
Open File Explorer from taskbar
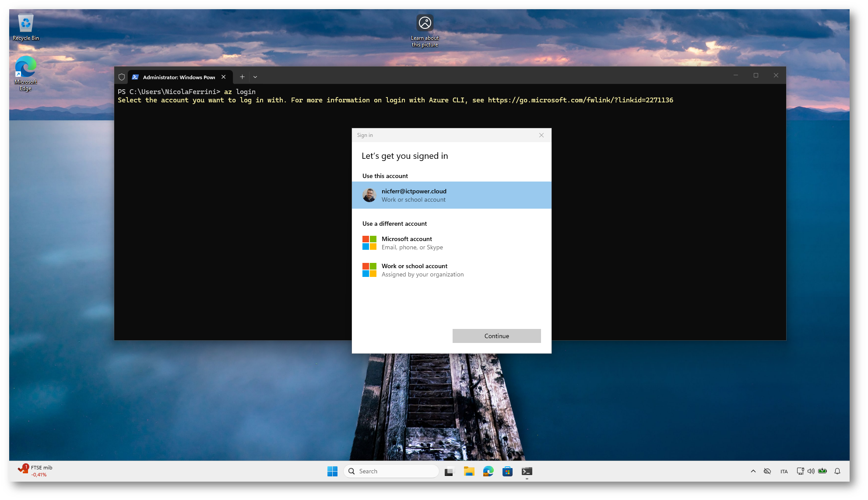469,471
